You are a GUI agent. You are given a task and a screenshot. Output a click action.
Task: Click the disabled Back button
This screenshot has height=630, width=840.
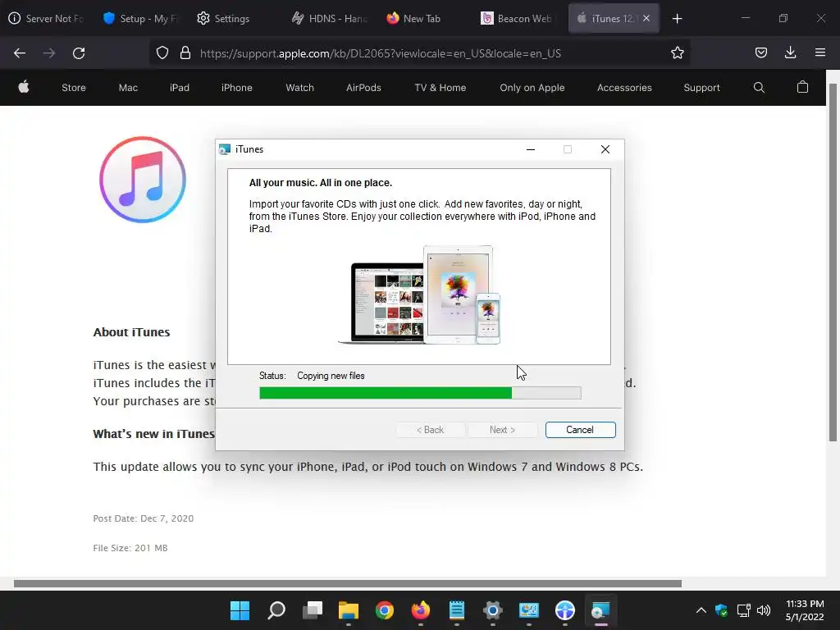pyautogui.click(x=430, y=430)
